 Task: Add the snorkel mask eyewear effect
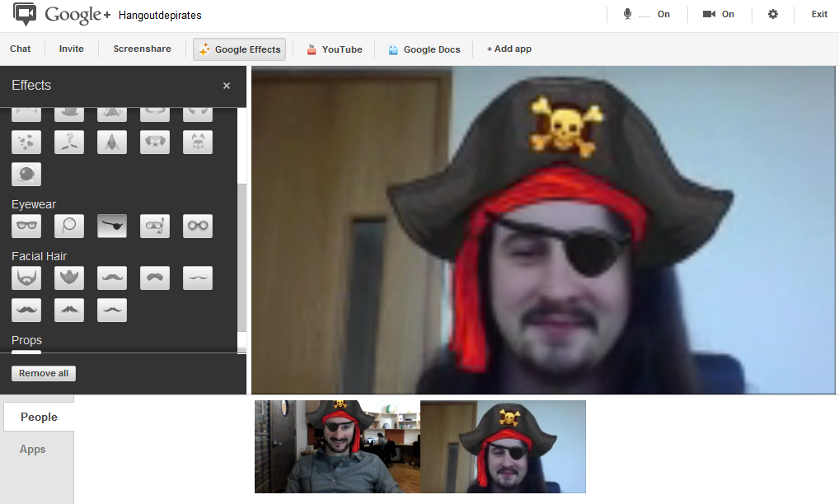pyautogui.click(x=155, y=226)
